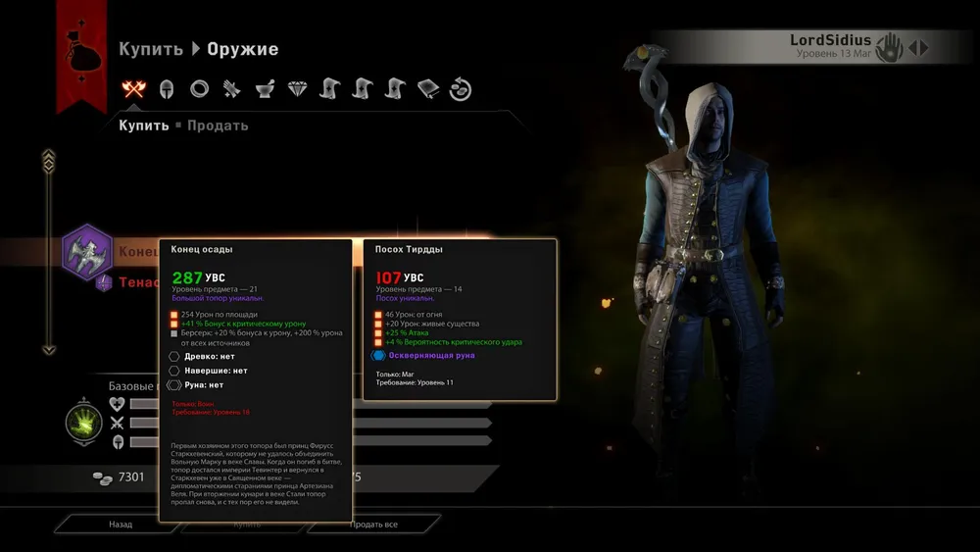Click the shop money bag banner icon

pyautogui.click(x=82, y=52)
